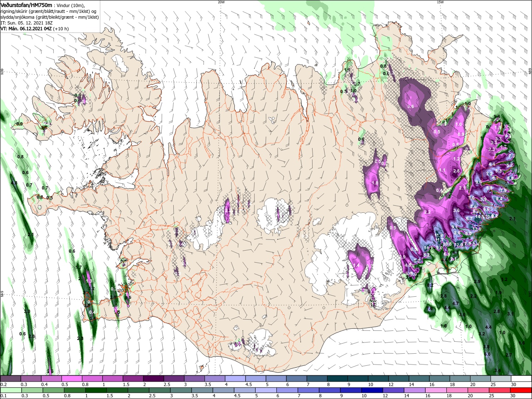This screenshot has width=532, height=399.
Task: Pick upper legend swatch labelled 2.5
Action: [174, 379]
